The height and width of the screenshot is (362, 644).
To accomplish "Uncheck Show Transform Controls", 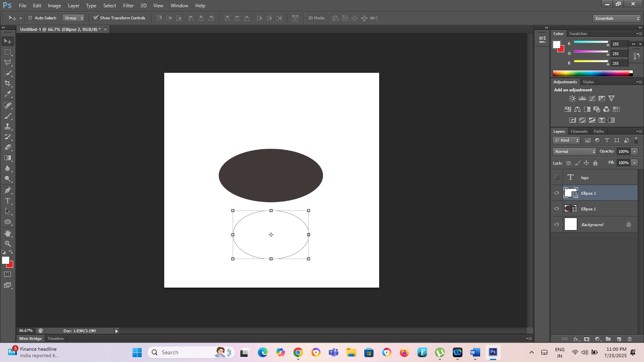I will tap(96, 18).
